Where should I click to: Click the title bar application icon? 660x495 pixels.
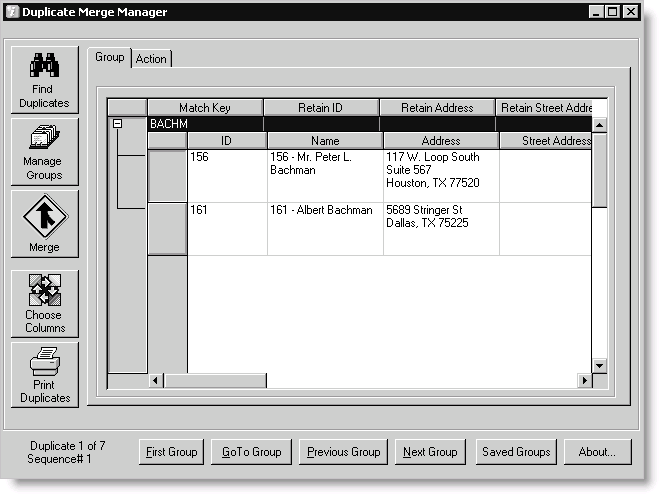(x=12, y=11)
